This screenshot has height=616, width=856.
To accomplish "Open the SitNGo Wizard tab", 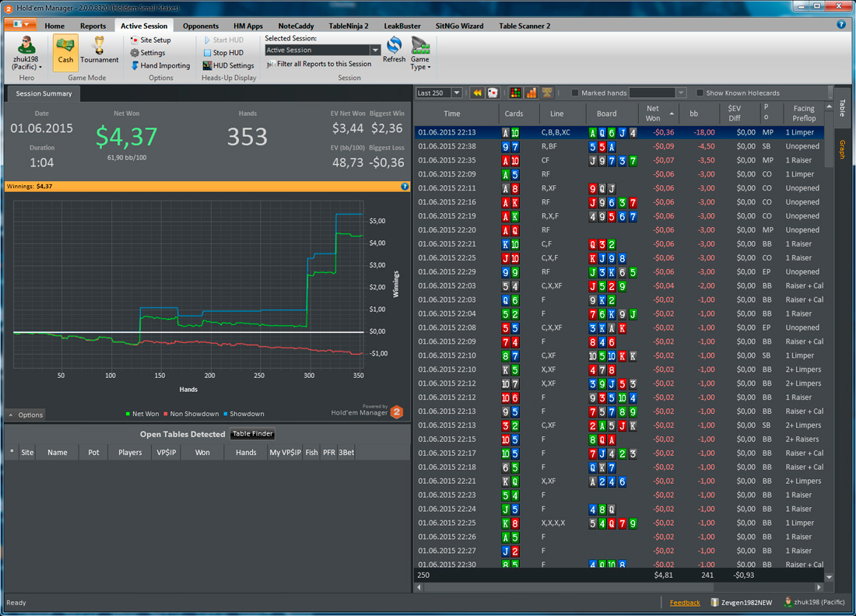I will click(x=459, y=26).
